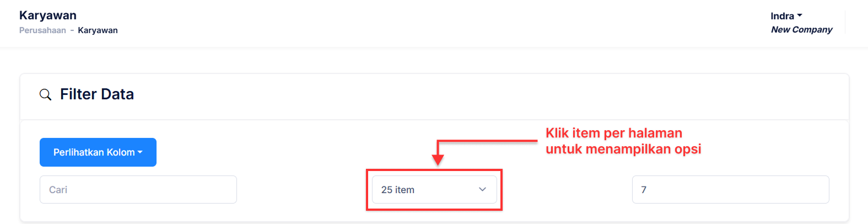
Task: Focus the Cari search field
Action: [x=138, y=190]
